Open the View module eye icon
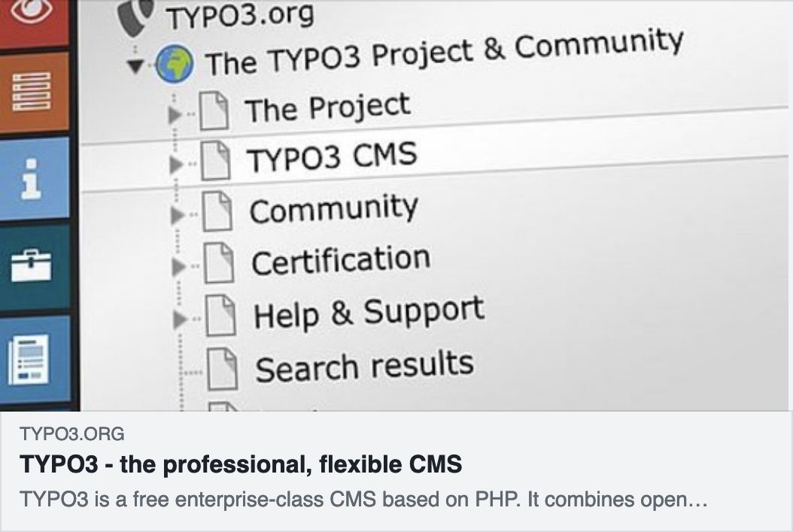The width and height of the screenshot is (793, 532). [32, 11]
